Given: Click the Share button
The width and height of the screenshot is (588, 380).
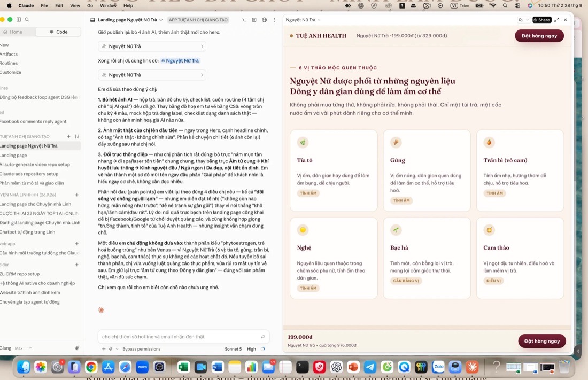Looking at the screenshot, I should click(542, 20).
